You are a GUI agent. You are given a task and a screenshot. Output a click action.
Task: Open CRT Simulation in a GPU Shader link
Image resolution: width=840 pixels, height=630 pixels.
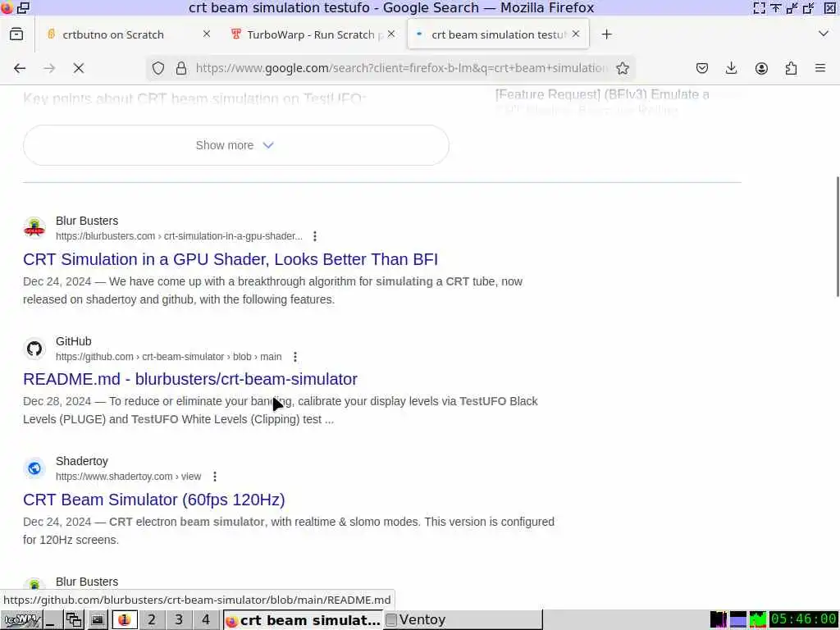coord(231,259)
